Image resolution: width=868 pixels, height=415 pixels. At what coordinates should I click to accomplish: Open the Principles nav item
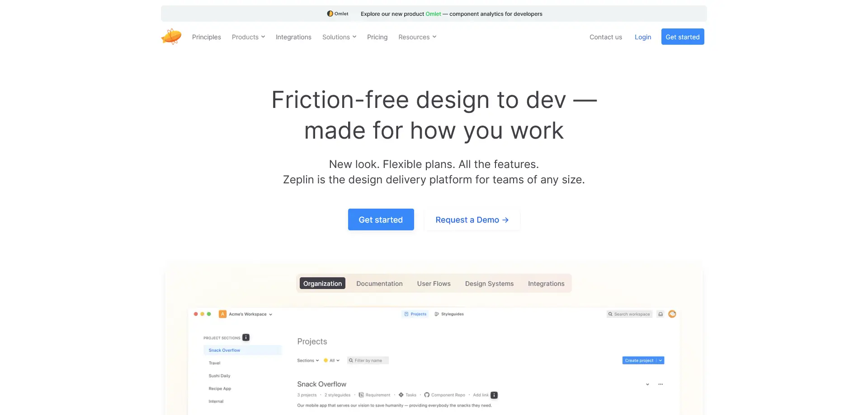point(207,37)
